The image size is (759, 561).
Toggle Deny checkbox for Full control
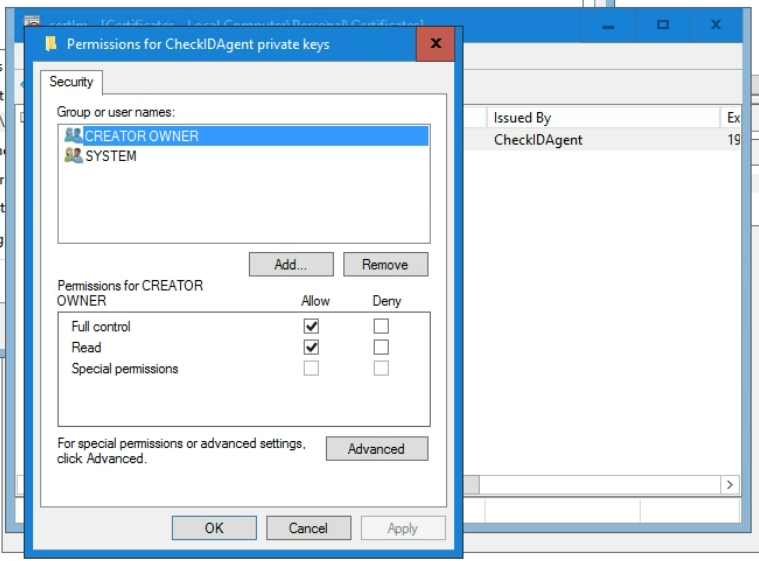(x=381, y=326)
